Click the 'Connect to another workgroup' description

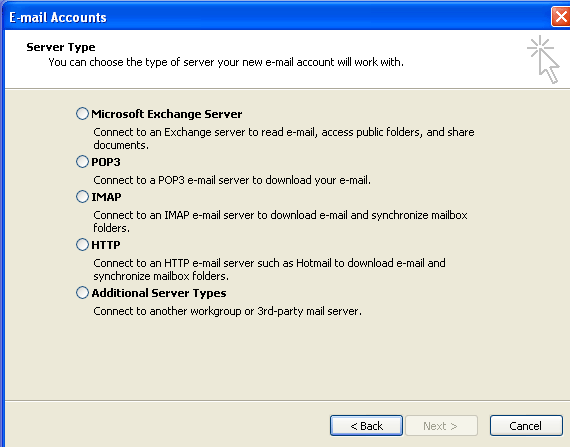[x=228, y=311]
